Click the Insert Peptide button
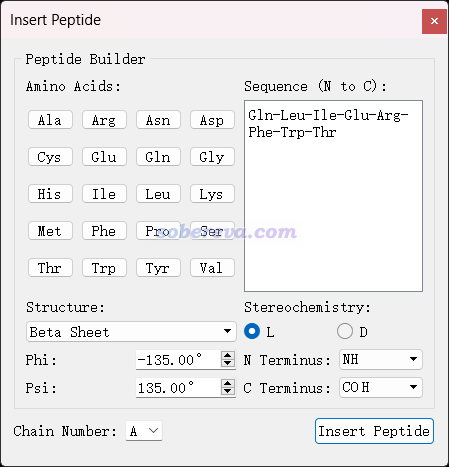 pyautogui.click(x=374, y=431)
